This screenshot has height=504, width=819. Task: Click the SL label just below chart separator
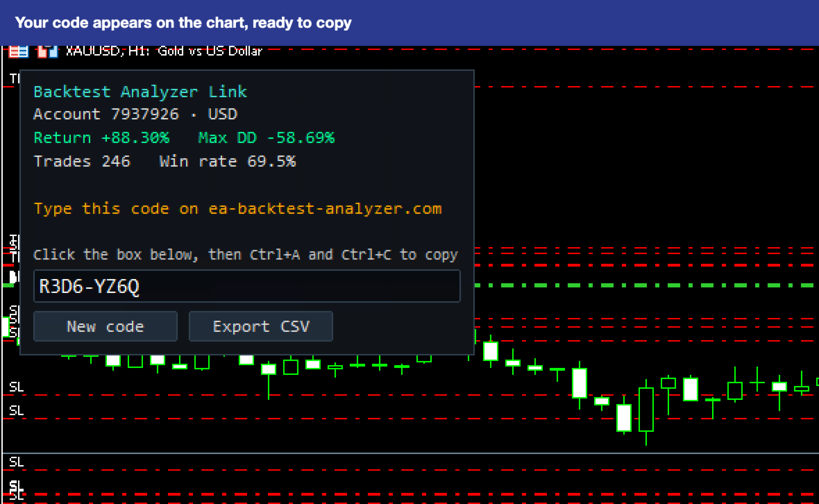point(16,462)
